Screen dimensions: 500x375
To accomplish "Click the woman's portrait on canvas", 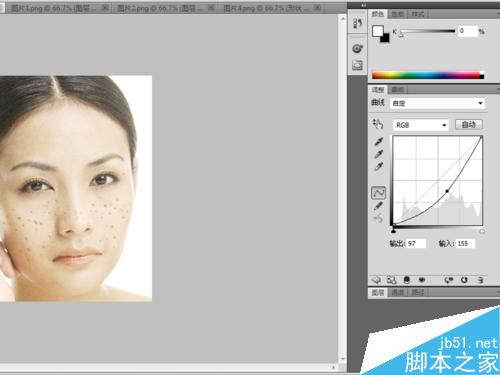I will [76, 188].
